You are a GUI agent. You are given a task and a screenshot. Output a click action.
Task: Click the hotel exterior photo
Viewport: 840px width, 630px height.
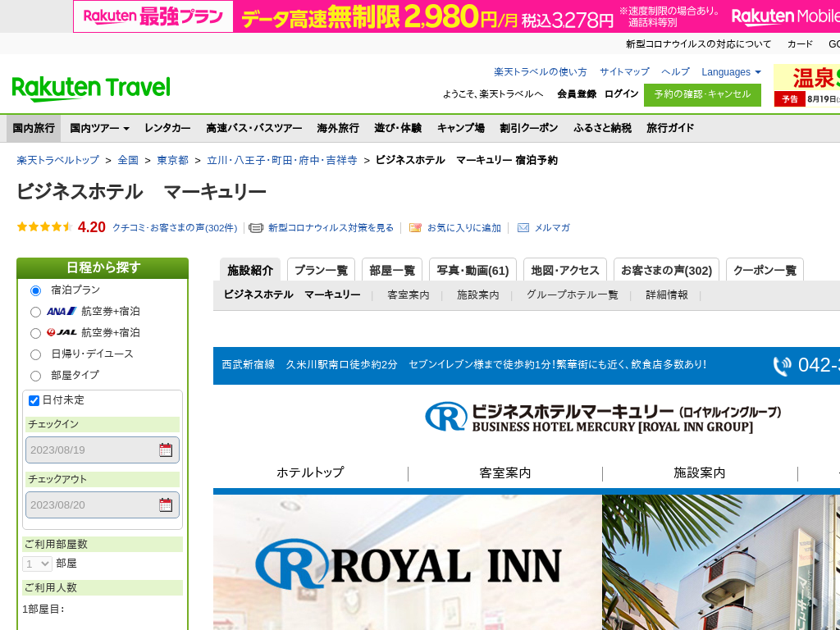click(720, 562)
